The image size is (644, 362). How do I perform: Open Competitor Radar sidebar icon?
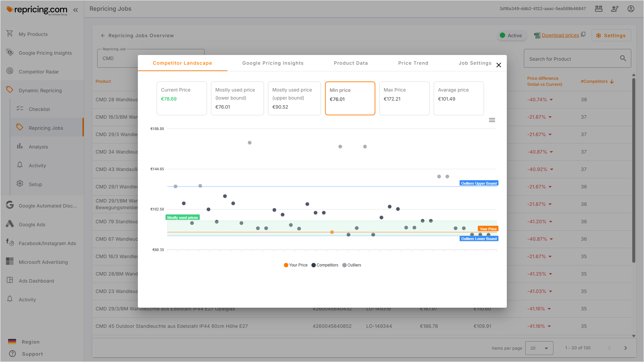click(x=10, y=71)
